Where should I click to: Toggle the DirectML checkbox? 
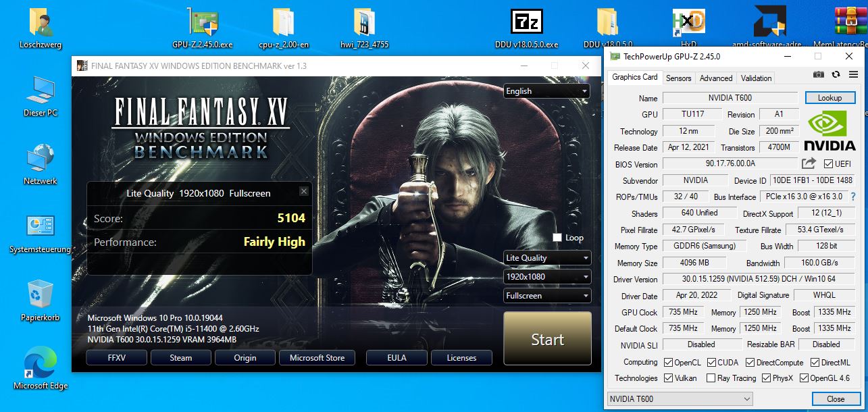click(814, 363)
